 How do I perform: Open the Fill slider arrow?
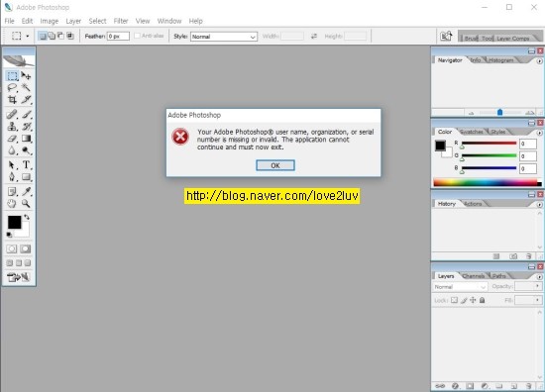[x=537, y=300]
